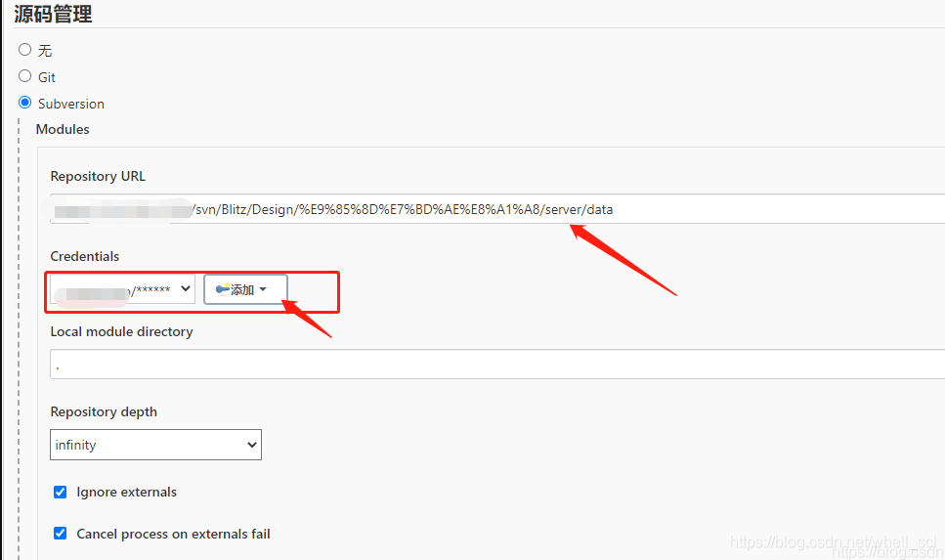Click the Repository depth label

click(104, 411)
